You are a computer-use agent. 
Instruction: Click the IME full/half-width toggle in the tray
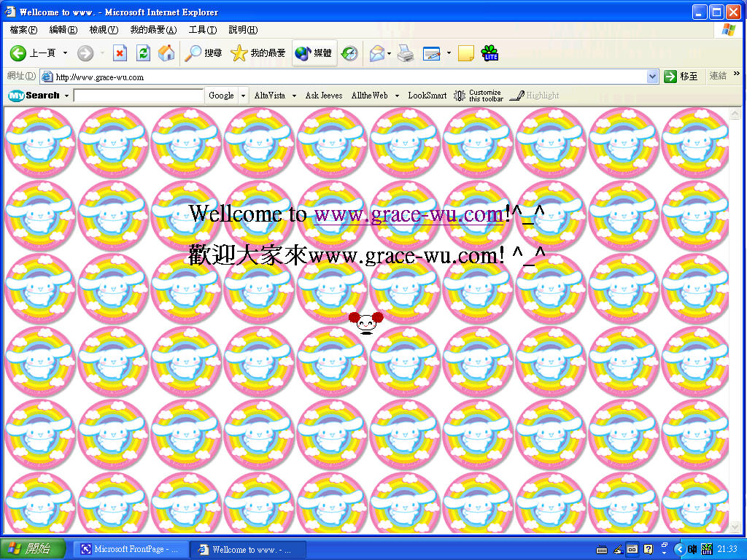(x=632, y=550)
